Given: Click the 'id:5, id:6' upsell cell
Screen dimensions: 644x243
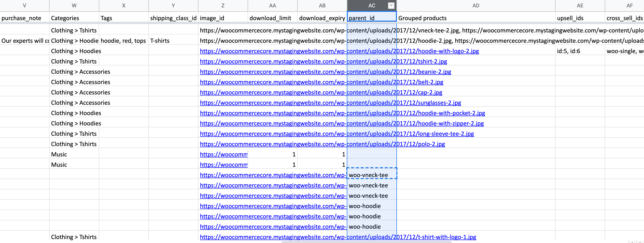Looking at the screenshot, I should (x=579, y=51).
